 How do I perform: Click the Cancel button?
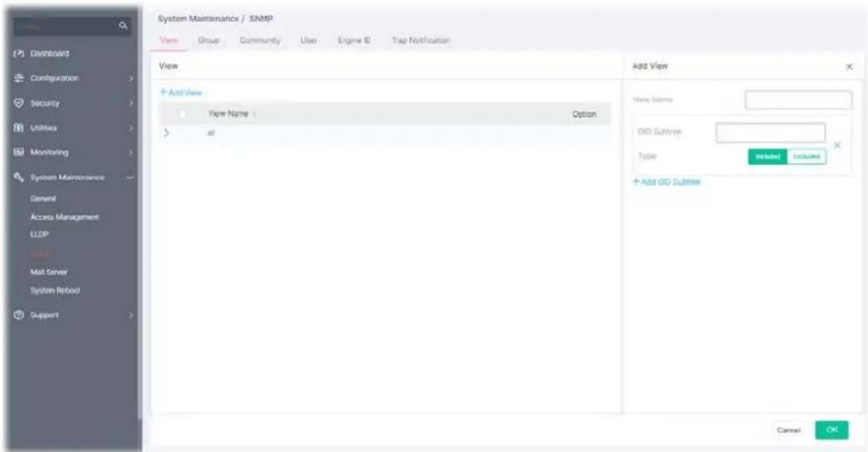[788, 430]
